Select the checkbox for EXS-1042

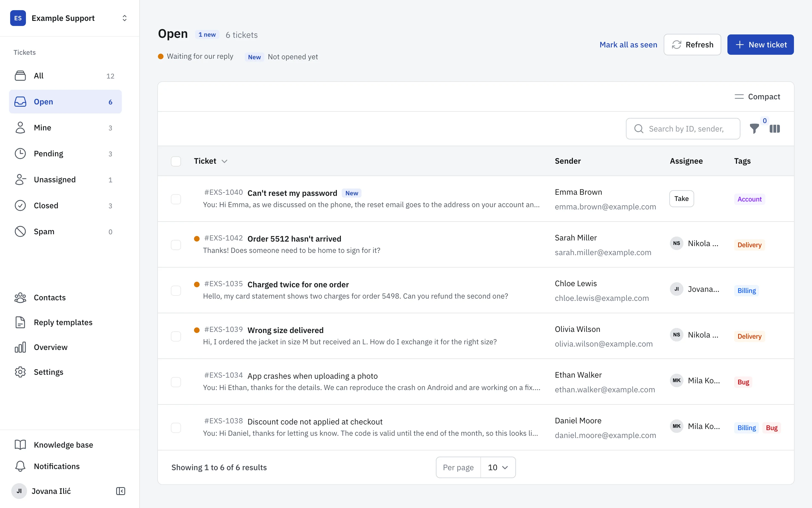pos(176,245)
